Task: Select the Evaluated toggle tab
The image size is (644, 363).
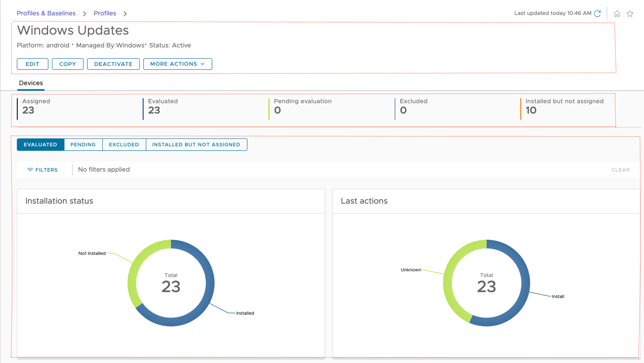Action: [x=41, y=144]
